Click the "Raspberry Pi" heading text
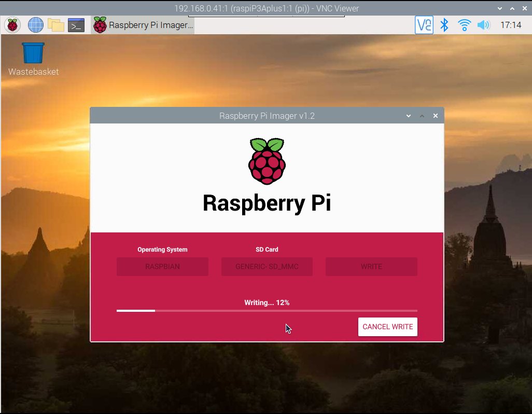 [267, 203]
